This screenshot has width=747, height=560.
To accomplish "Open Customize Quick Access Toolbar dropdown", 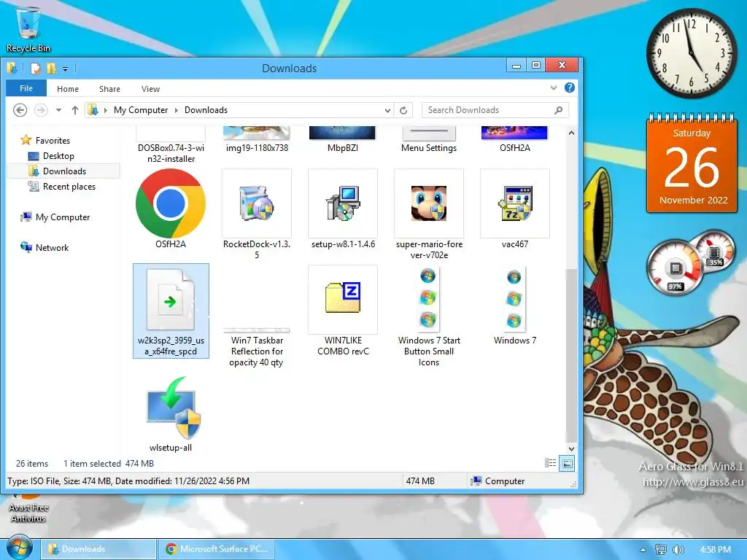I will pyautogui.click(x=65, y=69).
